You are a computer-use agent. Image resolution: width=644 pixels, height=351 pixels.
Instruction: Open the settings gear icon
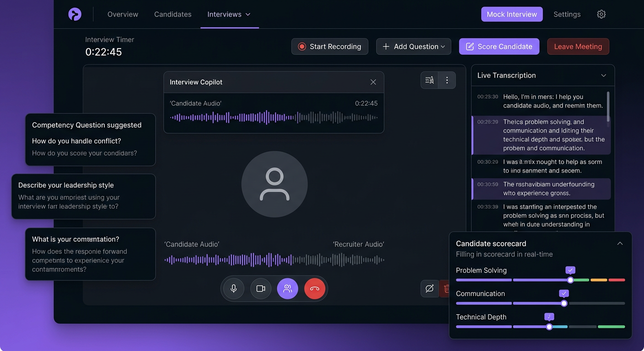click(601, 14)
